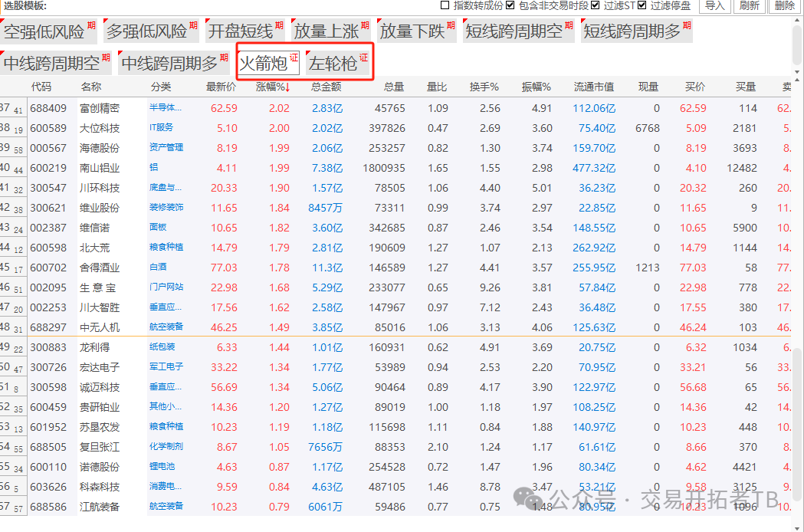Click the 纸包装 category link
The image size is (804, 532).
pos(162,346)
